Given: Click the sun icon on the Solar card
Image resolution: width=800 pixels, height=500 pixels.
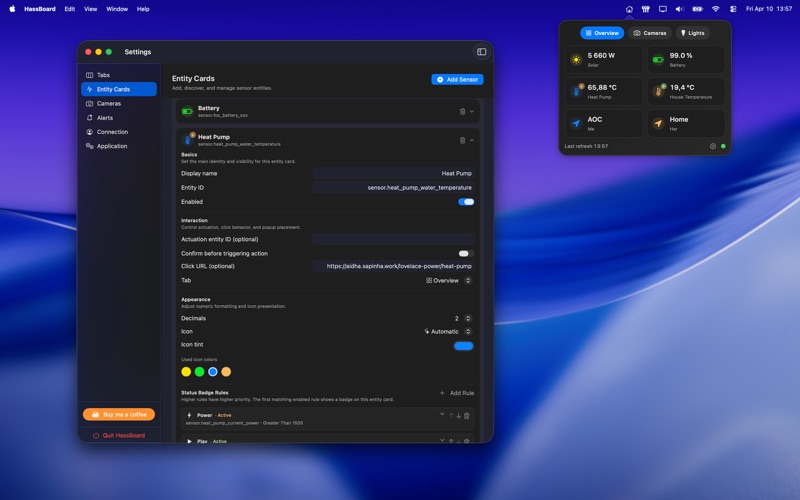Looking at the screenshot, I should pos(576,60).
